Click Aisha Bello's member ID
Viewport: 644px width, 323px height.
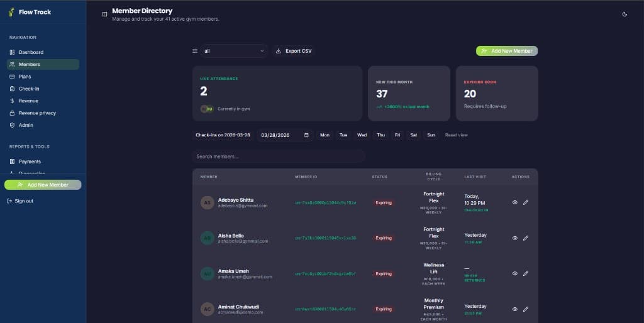point(325,238)
